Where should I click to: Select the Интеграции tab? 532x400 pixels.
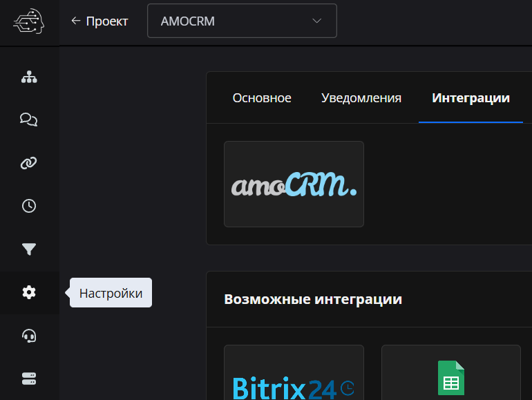click(x=471, y=98)
